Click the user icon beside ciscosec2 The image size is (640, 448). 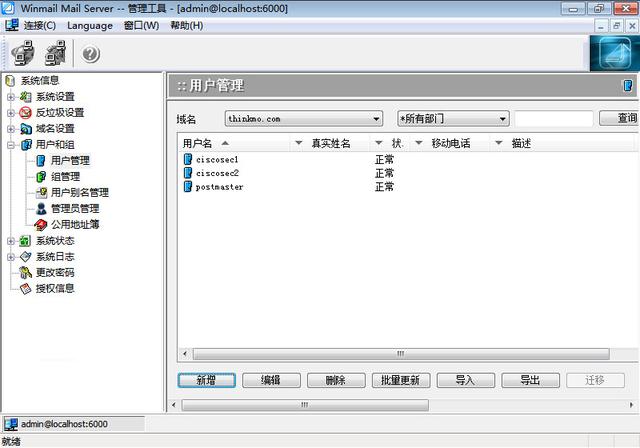coord(188,173)
